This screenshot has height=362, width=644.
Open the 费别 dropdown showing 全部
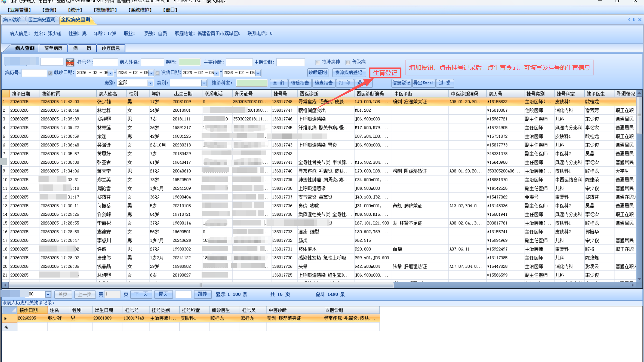coord(150,83)
